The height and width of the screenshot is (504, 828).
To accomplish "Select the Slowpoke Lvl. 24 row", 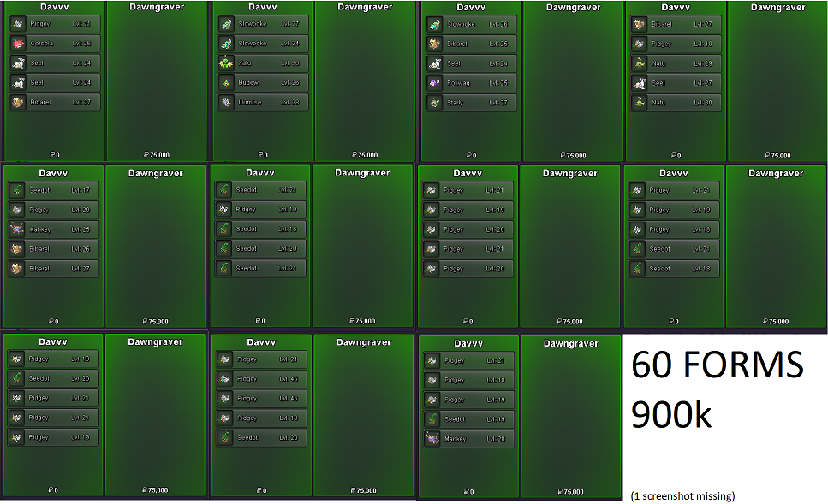I will (x=261, y=44).
